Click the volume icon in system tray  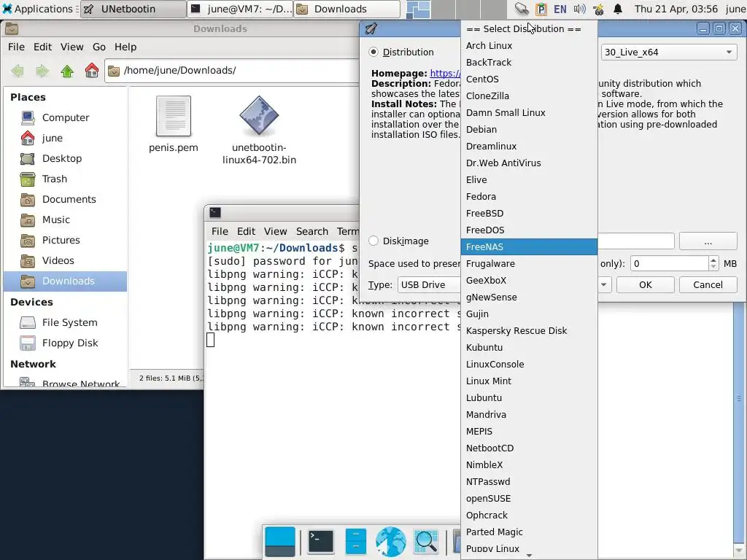pyautogui.click(x=580, y=9)
